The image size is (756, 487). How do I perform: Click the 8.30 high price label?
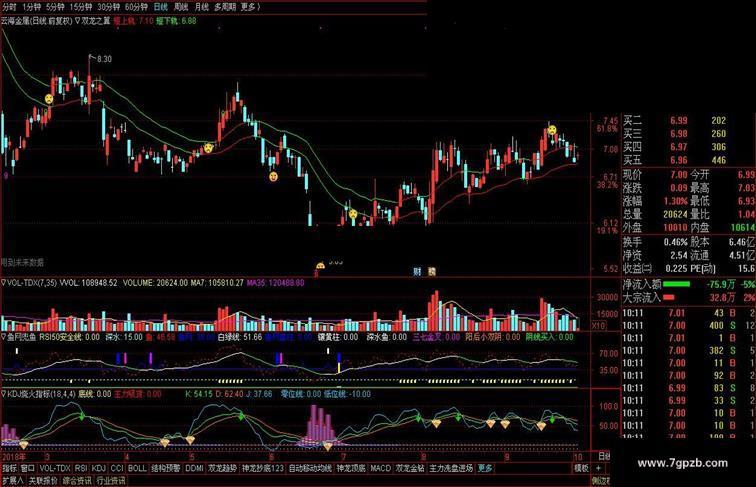(104, 59)
